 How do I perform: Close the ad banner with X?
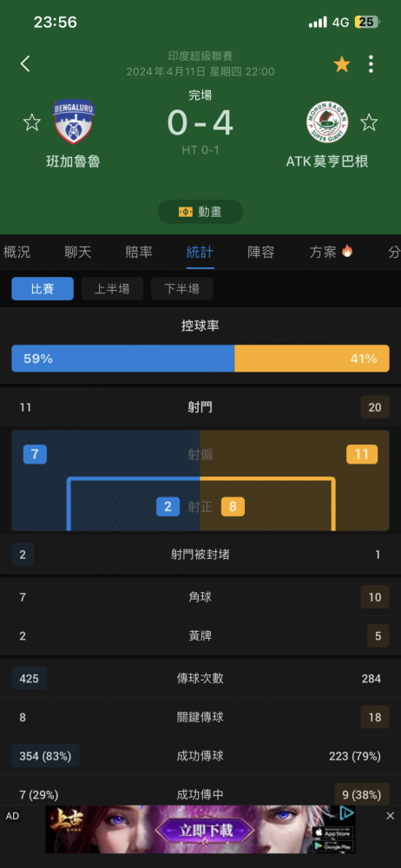(x=390, y=816)
